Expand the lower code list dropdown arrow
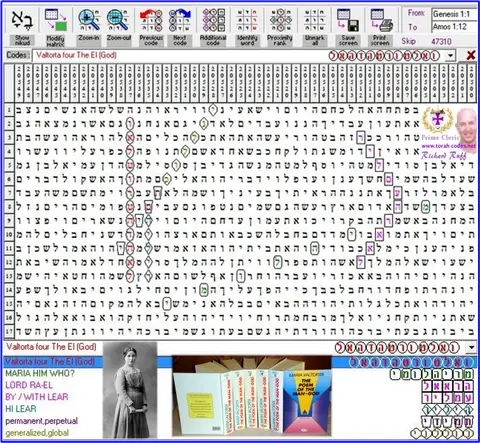 pos(471,347)
